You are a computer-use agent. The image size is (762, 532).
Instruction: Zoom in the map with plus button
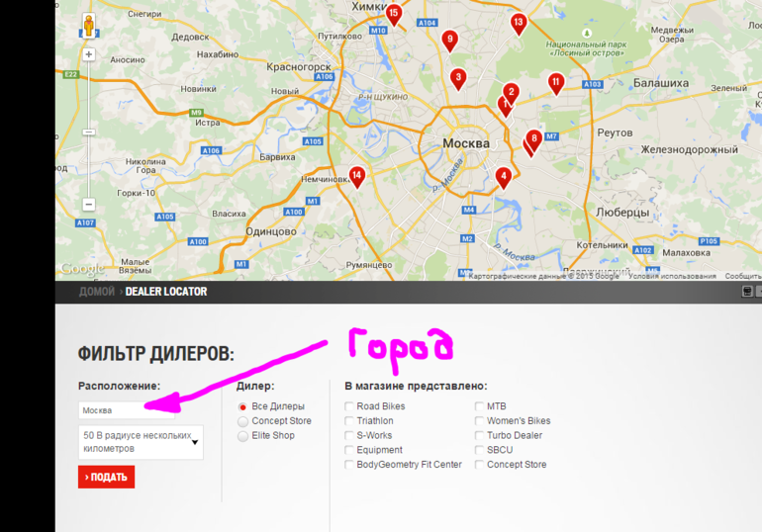[x=88, y=54]
